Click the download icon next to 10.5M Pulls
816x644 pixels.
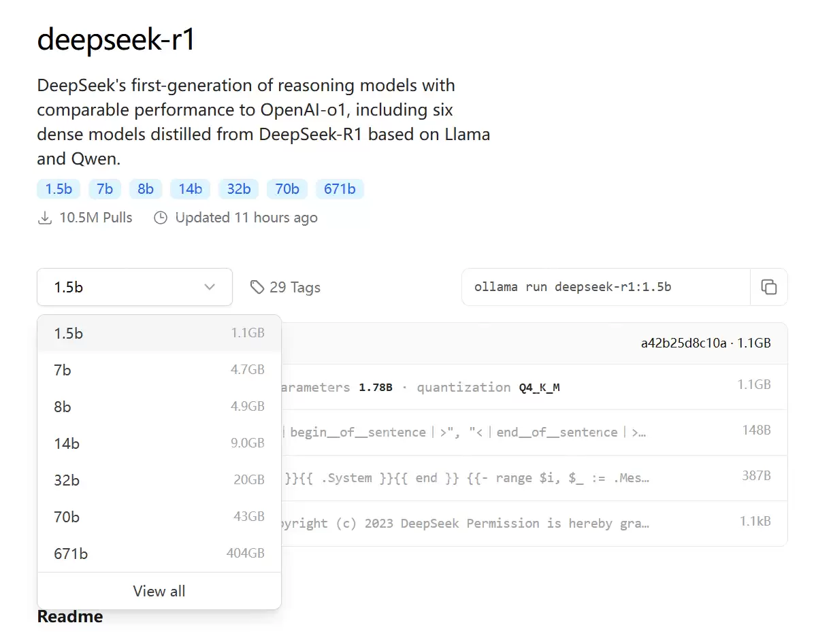pos(45,218)
